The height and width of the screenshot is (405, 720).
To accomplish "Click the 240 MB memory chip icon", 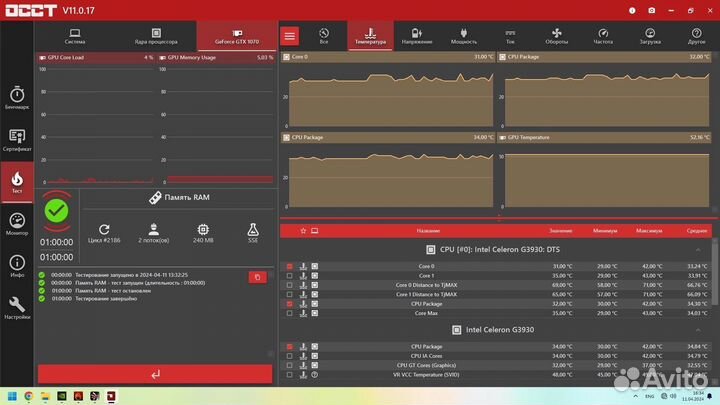I will coord(203,229).
